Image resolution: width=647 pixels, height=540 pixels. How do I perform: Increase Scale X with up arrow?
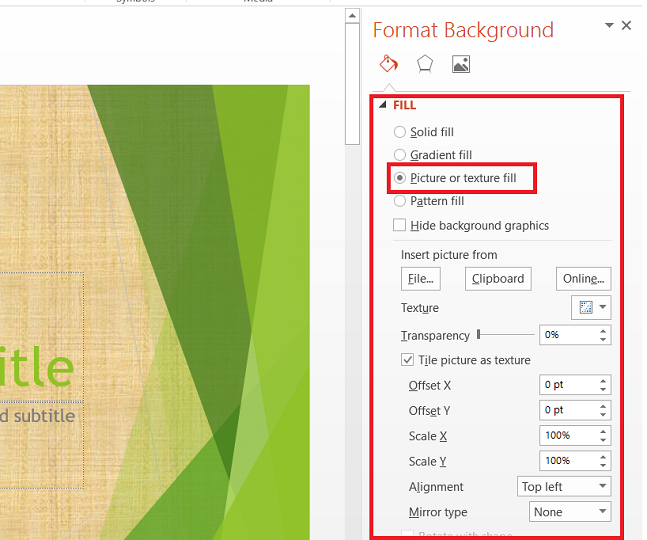tap(603, 432)
